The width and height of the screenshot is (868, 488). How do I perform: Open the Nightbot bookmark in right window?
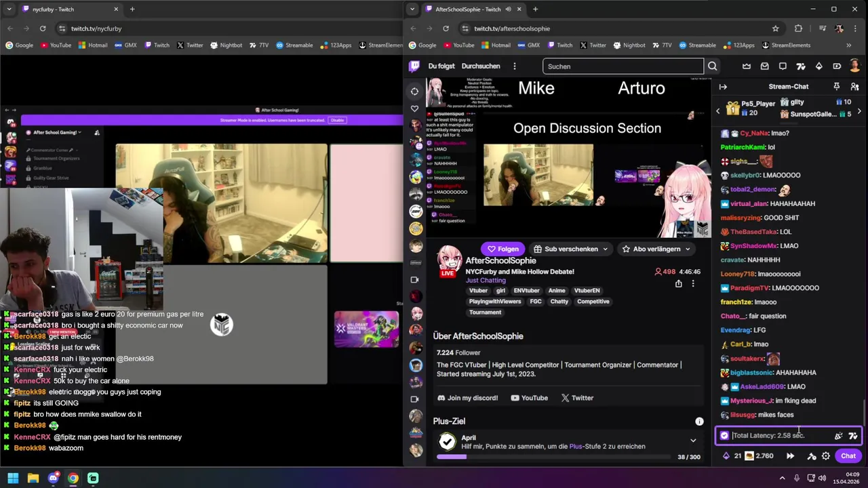(x=629, y=45)
